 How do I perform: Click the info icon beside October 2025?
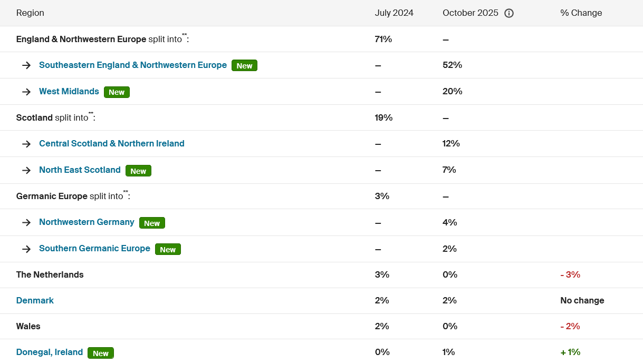(509, 13)
